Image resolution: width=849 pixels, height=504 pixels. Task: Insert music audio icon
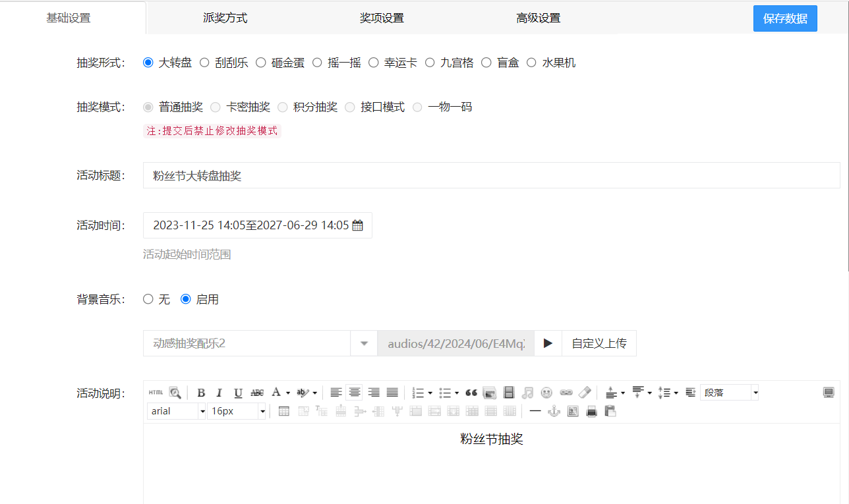click(x=527, y=393)
